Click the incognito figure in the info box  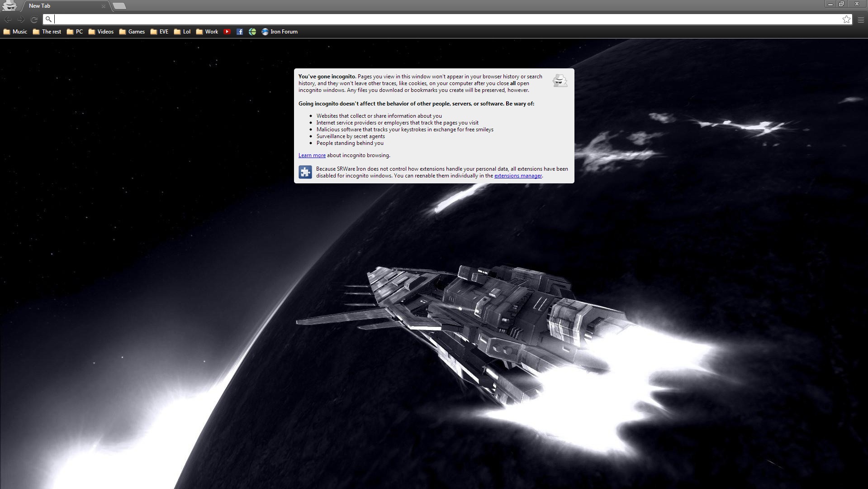coord(560,81)
